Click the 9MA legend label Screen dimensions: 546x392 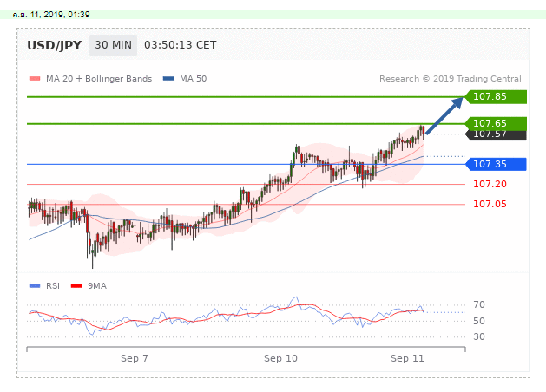97,286
